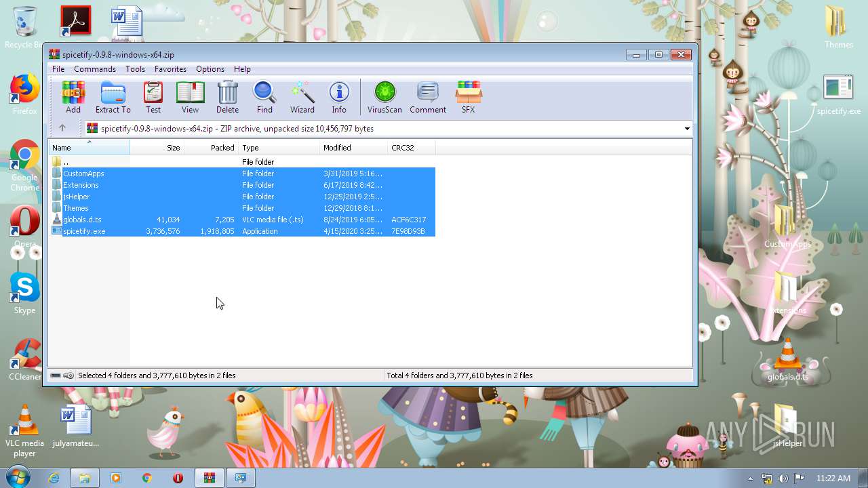This screenshot has width=868, height=488.
Task: Open CustomApps folder on desktop
Action: [787, 226]
